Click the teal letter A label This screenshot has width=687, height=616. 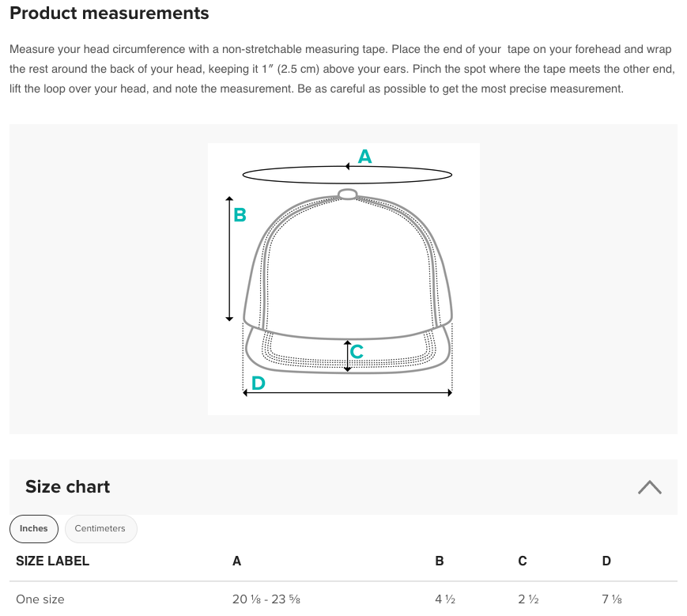[x=364, y=157]
